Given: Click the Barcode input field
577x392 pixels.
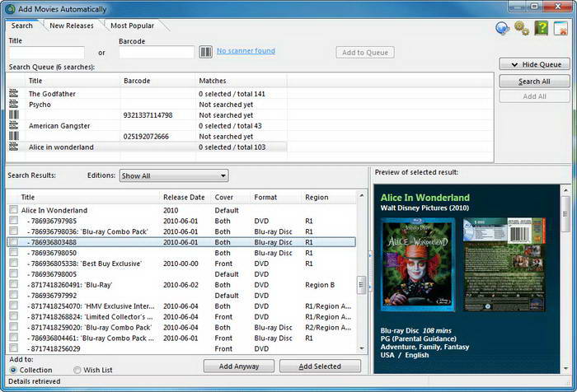Looking at the screenshot, I should [x=157, y=52].
